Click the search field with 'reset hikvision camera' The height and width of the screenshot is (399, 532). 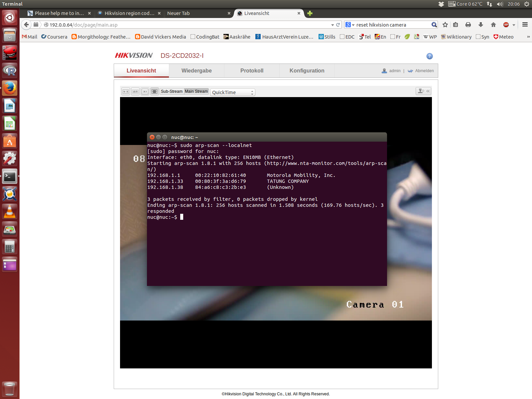(x=392, y=25)
